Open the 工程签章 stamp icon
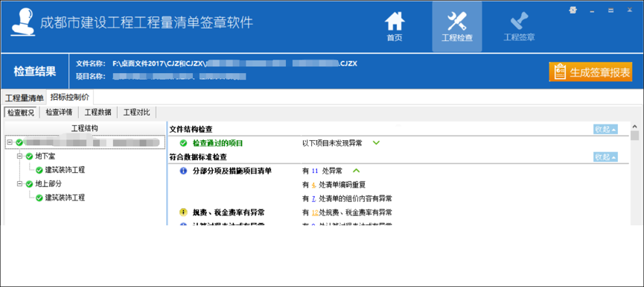This screenshot has height=287, width=644. coord(519,22)
